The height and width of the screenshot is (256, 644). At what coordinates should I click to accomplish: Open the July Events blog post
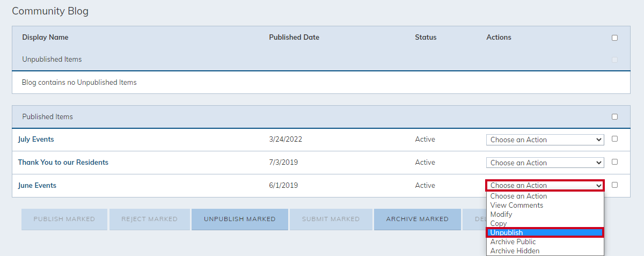(x=36, y=139)
